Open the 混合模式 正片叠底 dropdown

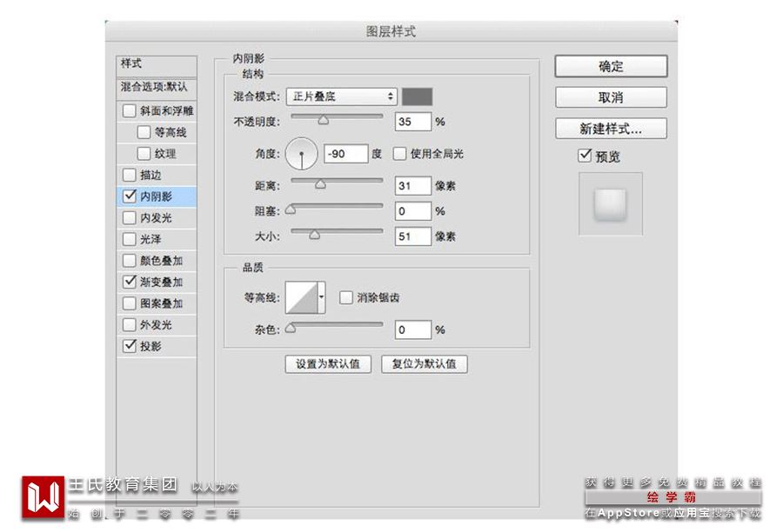coord(342,96)
